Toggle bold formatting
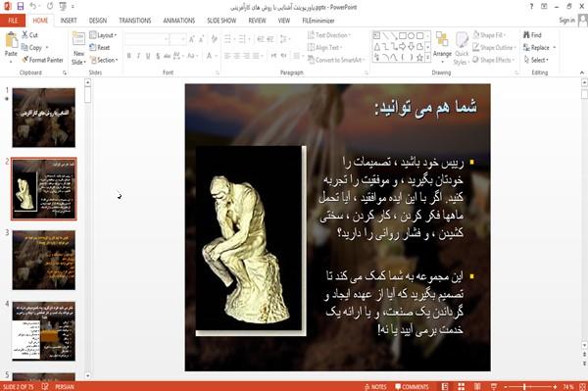Viewport: 588px width, 391px height. coord(128,56)
